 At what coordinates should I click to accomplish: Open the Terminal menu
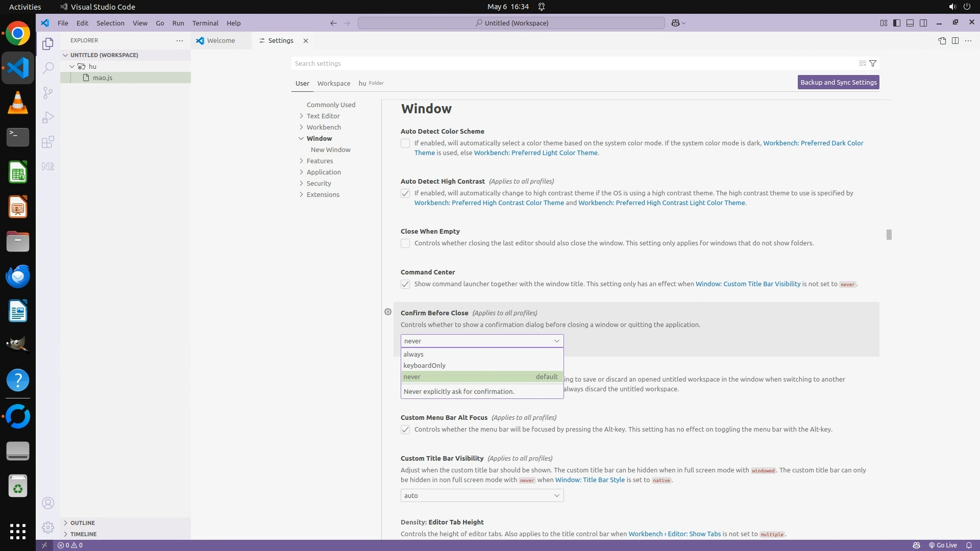pyautogui.click(x=205, y=23)
